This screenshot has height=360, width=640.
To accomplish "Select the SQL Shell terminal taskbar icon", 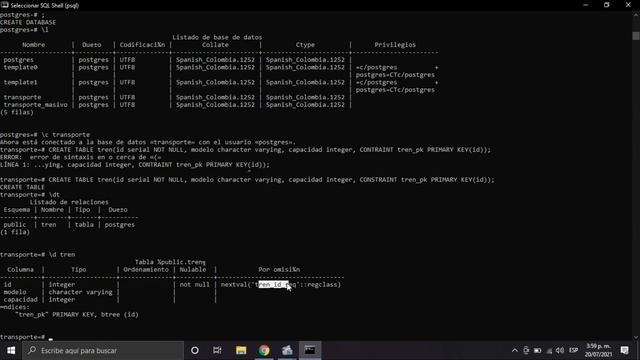I will [x=310, y=351].
